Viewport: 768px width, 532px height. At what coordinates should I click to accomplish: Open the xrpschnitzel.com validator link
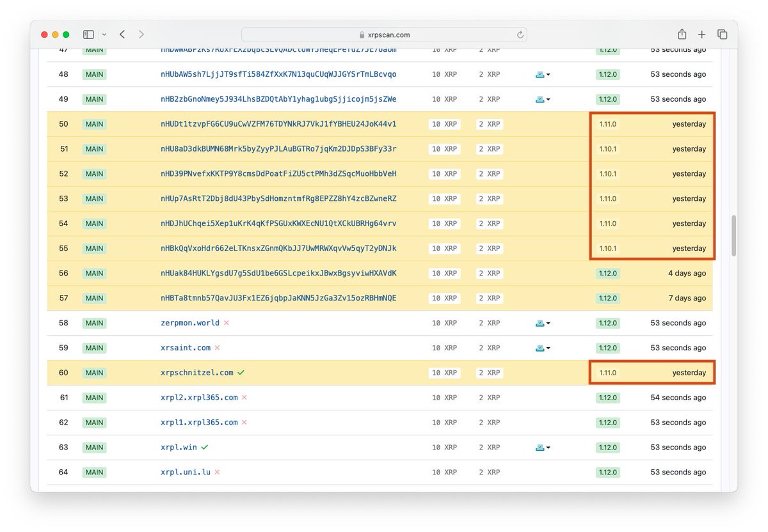pyautogui.click(x=198, y=372)
